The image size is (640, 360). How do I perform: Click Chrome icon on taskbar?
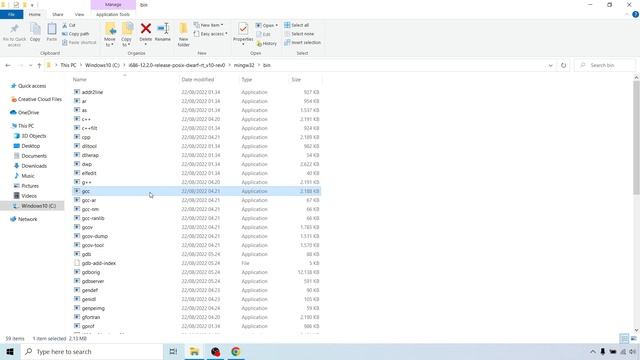point(236,351)
